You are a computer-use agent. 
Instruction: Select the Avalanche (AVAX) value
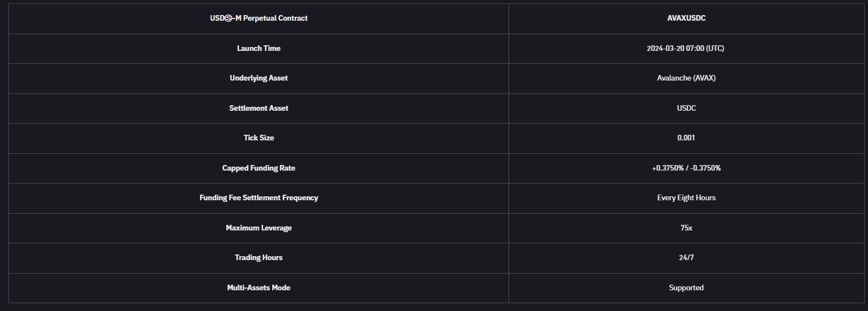(x=686, y=78)
